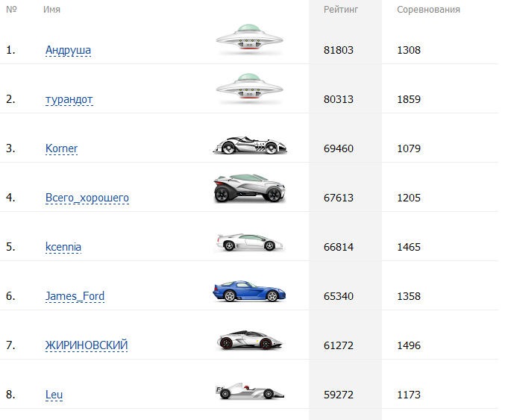
Task: Click the vintage racer car next to Korner
Action: pyautogui.click(x=249, y=145)
